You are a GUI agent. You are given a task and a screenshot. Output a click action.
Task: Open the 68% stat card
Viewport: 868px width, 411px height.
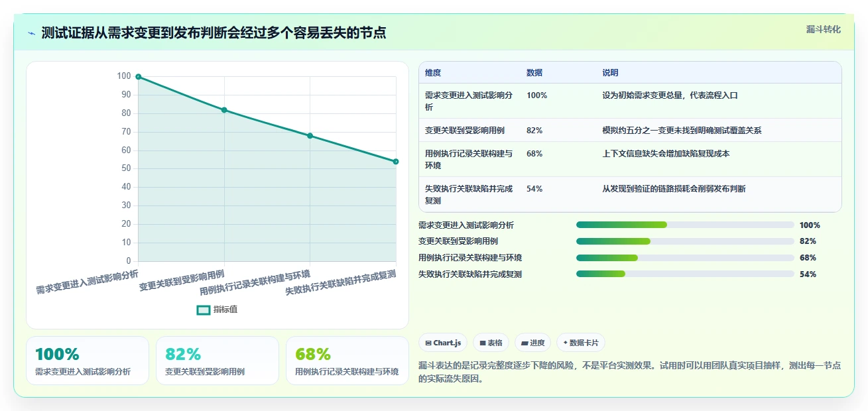(x=347, y=361)
